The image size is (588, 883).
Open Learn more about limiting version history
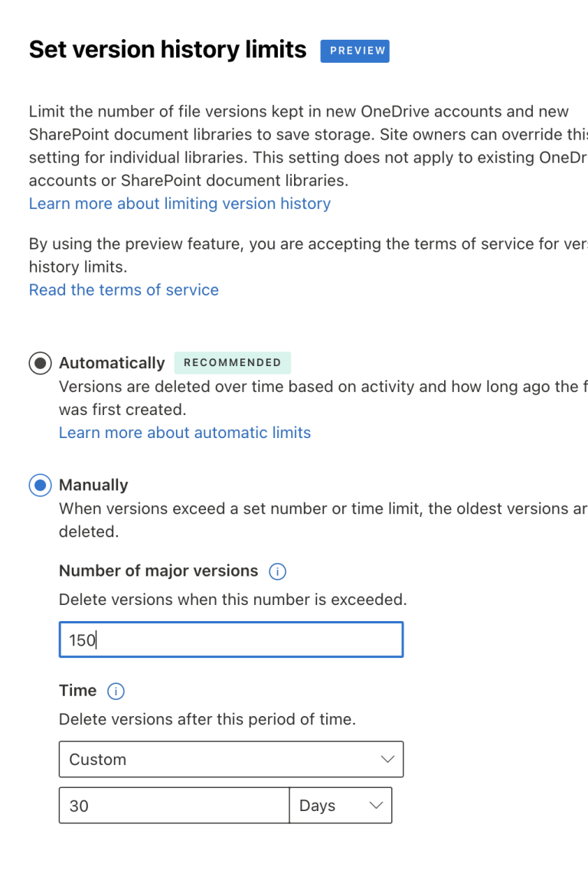click(180, 204)
